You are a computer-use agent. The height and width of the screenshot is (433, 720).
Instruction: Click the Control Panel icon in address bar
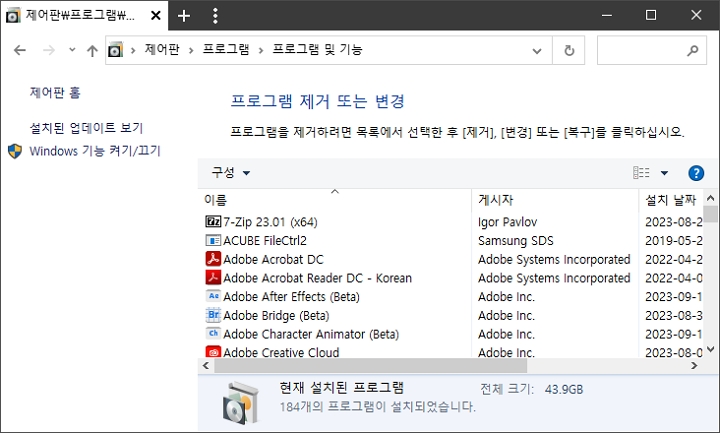coord(116,50)
